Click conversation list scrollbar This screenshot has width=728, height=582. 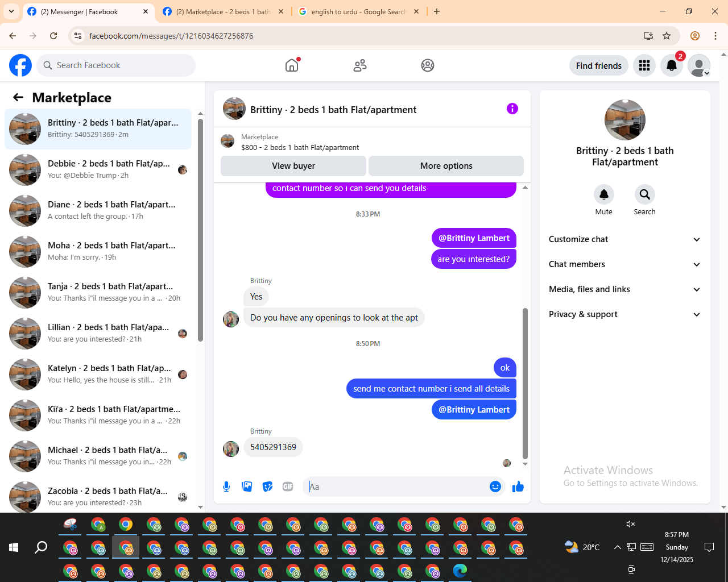point(200,230)
